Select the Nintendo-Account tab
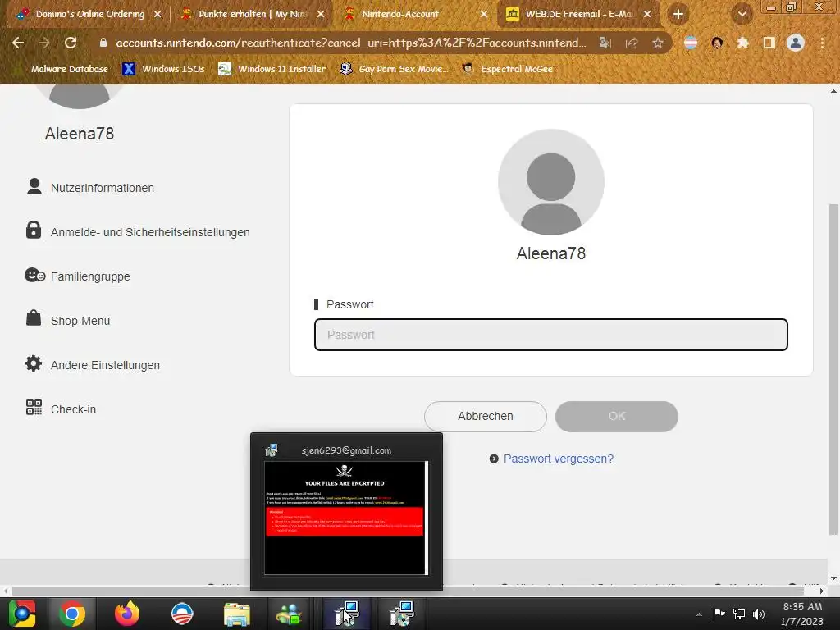The height and width of the screenshot is (630, 840). 415,15
